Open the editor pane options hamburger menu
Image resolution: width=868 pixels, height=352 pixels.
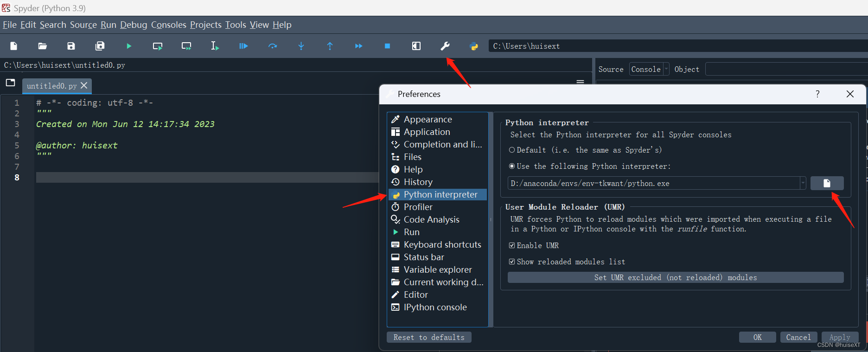580,82
